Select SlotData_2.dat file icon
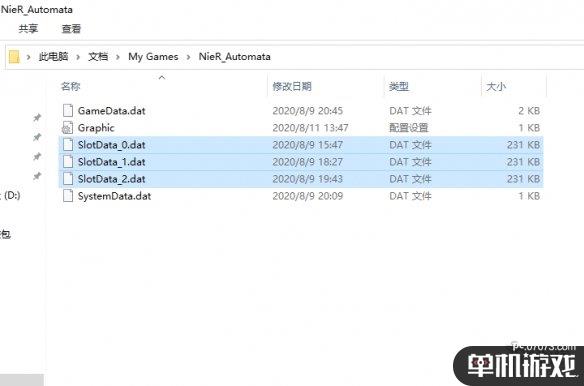 pos(68,179)
